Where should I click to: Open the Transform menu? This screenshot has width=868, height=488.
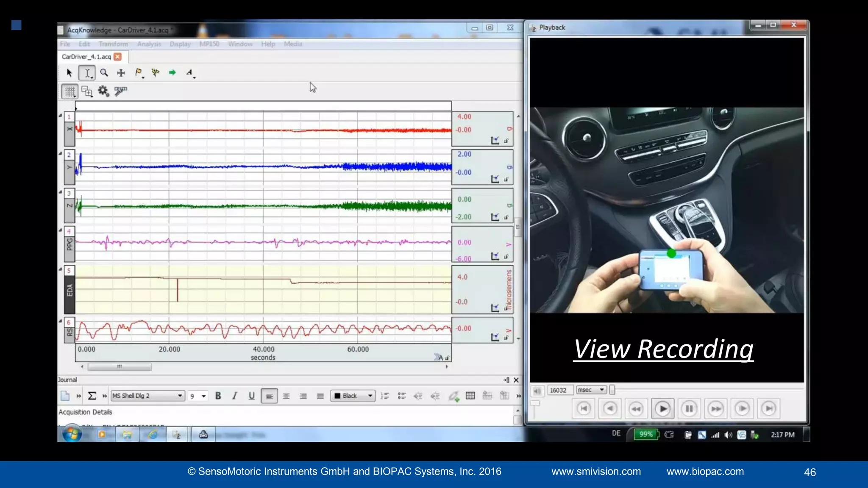pyautogui.click(x=114, y=44)
